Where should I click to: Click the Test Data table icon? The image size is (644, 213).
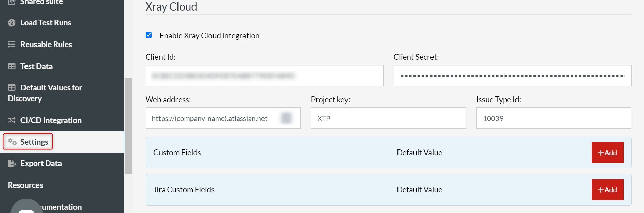[12, 66]
